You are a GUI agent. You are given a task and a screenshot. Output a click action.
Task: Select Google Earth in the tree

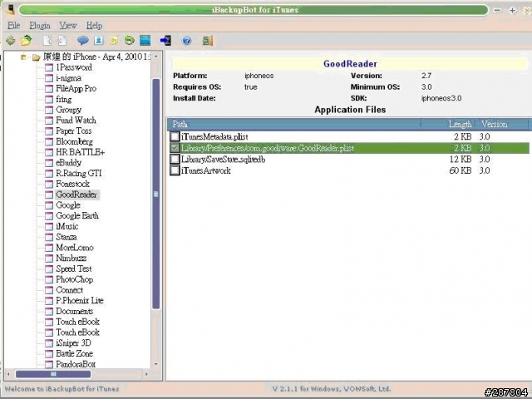(77, 216)
